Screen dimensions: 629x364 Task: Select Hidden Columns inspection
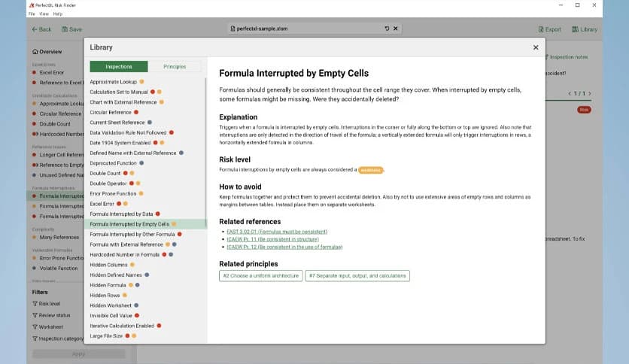point(112,265)
